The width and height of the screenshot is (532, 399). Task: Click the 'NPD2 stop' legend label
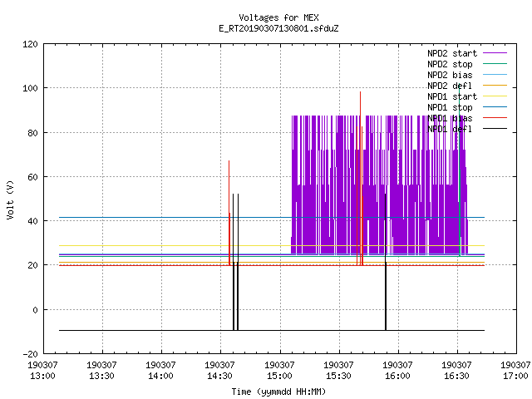(x=450, y=64)
